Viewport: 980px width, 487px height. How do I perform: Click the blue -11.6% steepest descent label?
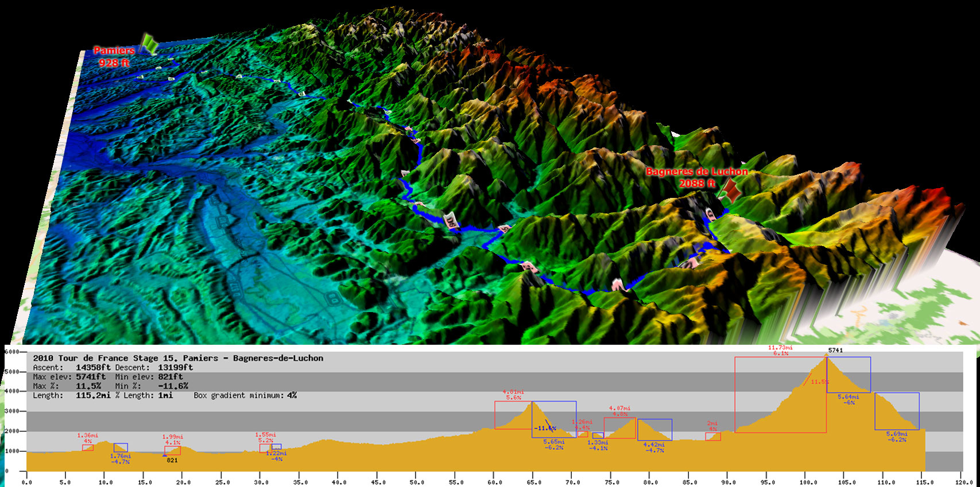[x=545, y=428]
